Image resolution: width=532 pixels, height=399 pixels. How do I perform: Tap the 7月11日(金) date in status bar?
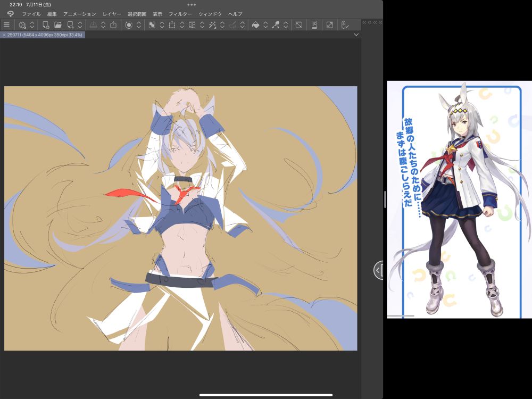(38, 5)
